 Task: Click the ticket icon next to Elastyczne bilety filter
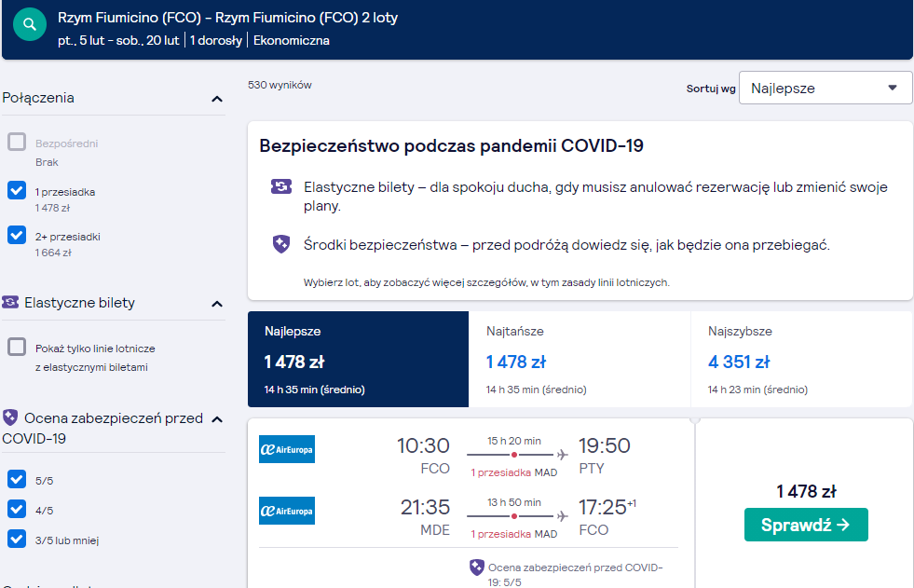tap(10, 302)
